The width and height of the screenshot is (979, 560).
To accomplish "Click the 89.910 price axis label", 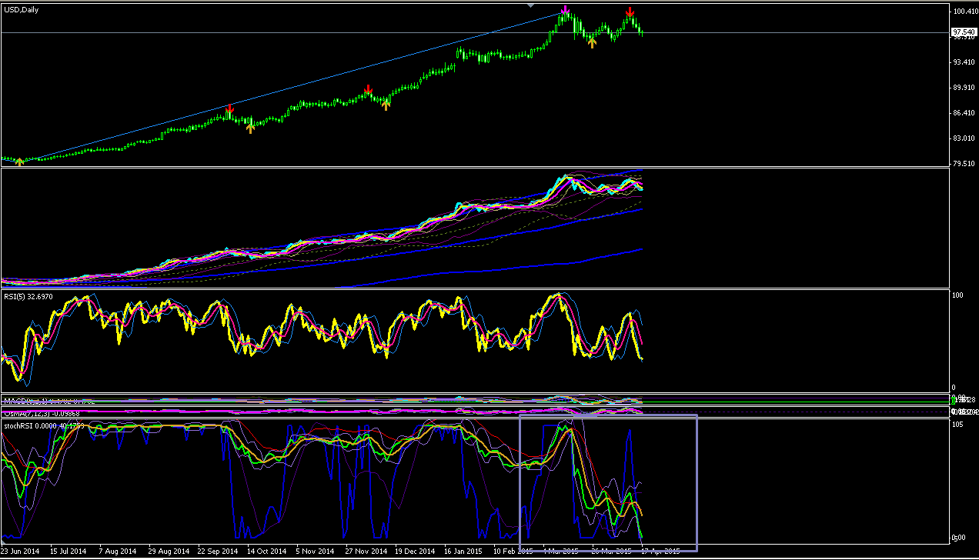I will click(x=964, y=88).
